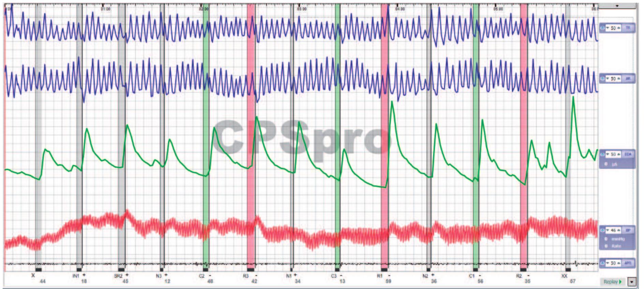The width and height of the screenshot is (644, 289).
Task: Decrease the AM1 channel gain with down arrow
Action: [608, 263]
